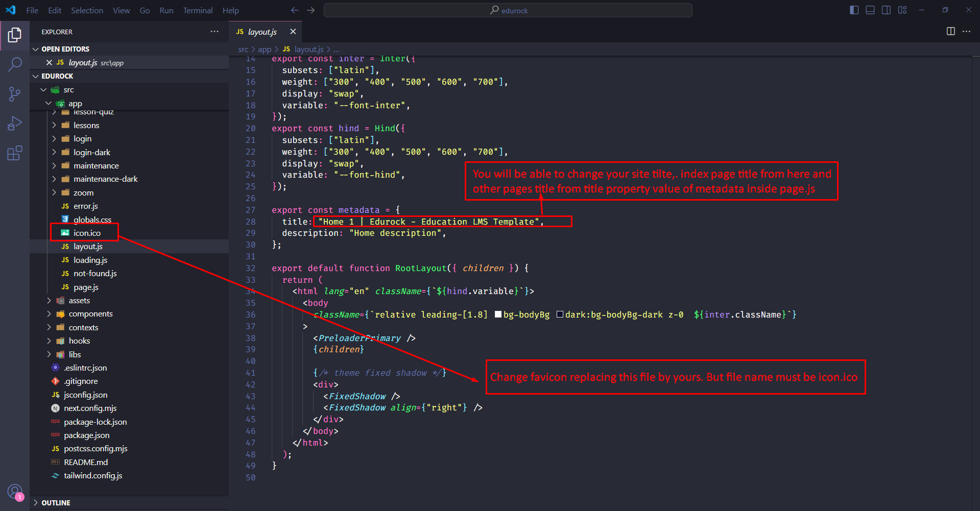The image size is (980, 511).
Task: Close layout.js in Open Editors list
Action: tap(49, 62)
